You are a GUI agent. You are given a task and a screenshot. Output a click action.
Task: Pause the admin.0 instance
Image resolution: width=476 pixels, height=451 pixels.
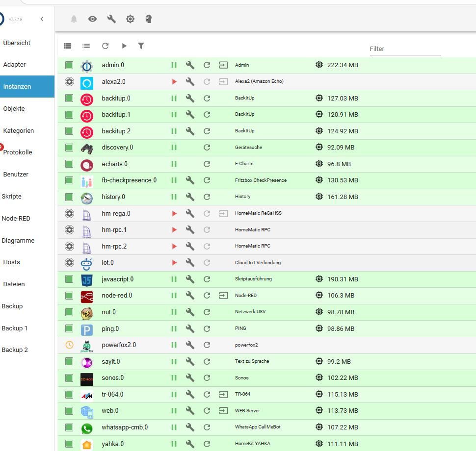[174, 65]
